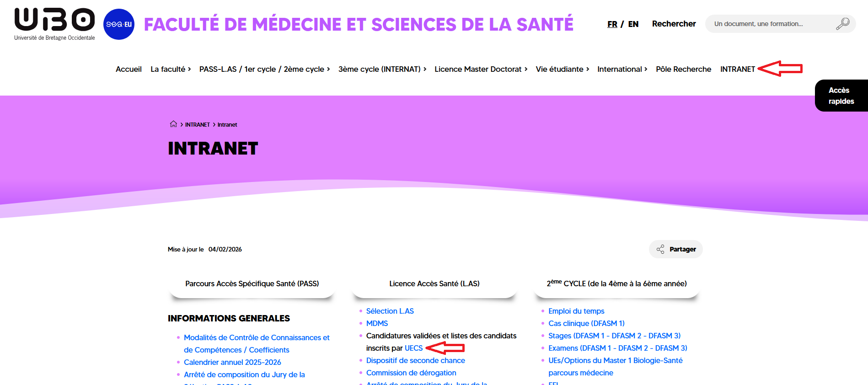Expand the La faculté menu
The height and width of the screenshot is (385, 868).
tap(171, 69)
